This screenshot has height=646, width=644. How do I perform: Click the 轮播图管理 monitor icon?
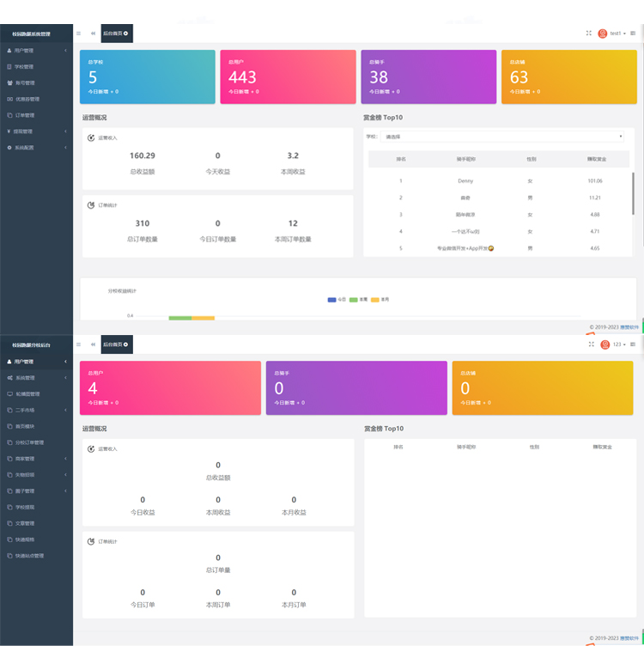point(9,393)
